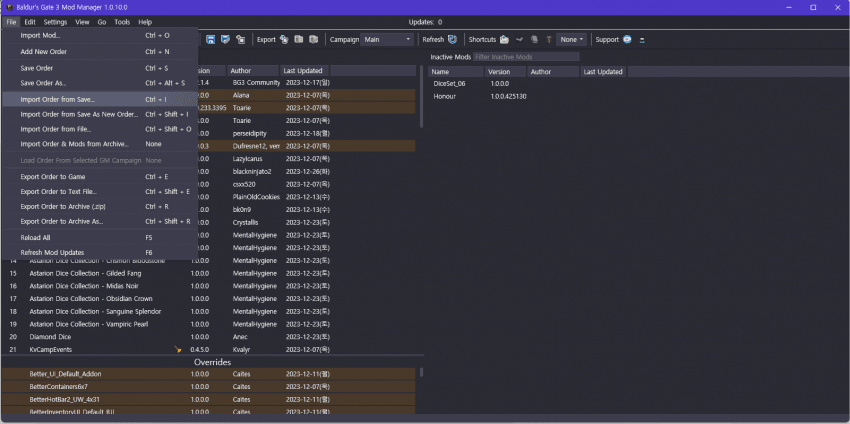Open the Tools menu

[122, 22]
